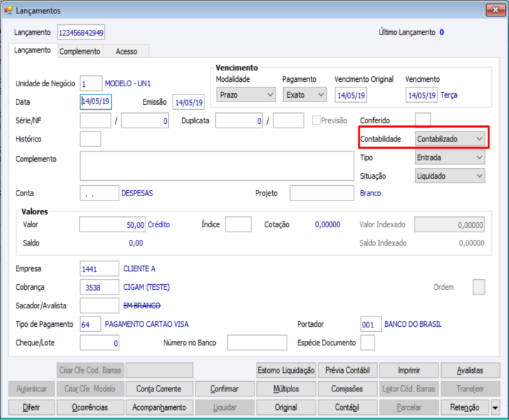Click the Comissões button

click(x=347, y=389)
